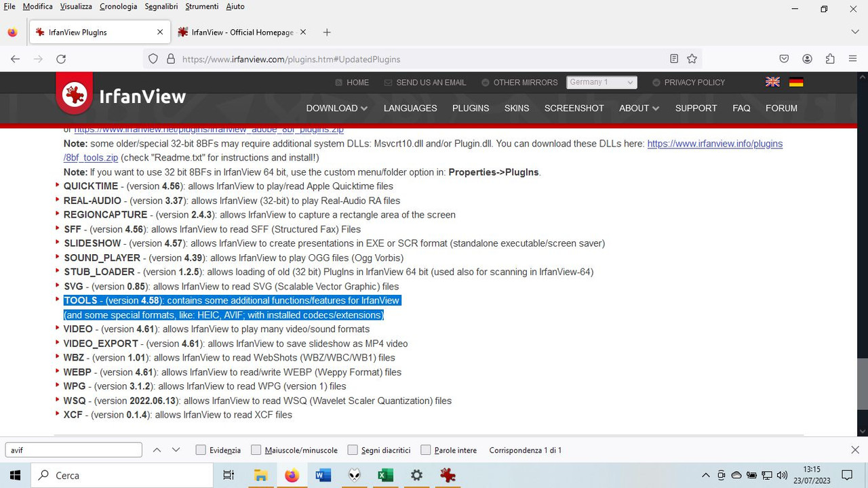This screenshot has width=868, height=488.
Task: Open the Germany 1 mirror dropdown
Action: pyautogui.click(x=601, y=82)
